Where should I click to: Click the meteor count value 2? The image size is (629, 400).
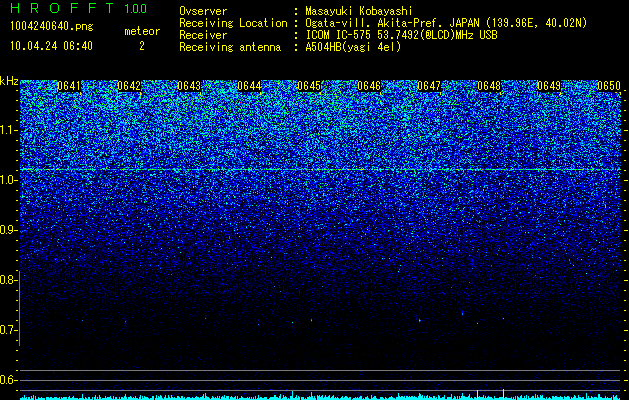point(142,46)
